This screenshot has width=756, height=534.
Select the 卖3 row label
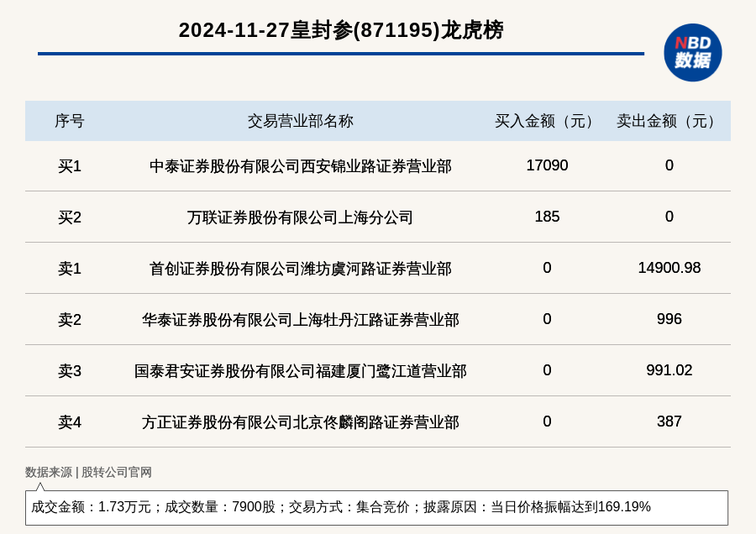(x=70, y=370)
